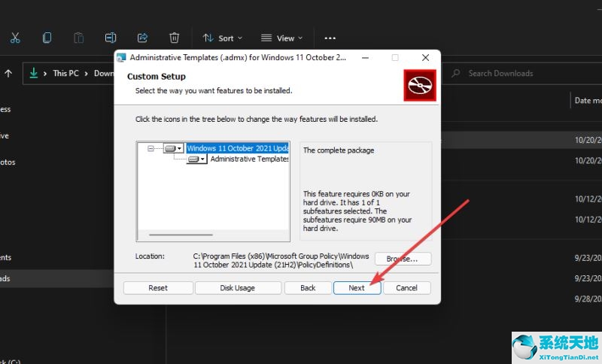
Task: Click the Back button
Action: [x=308, y=288]
